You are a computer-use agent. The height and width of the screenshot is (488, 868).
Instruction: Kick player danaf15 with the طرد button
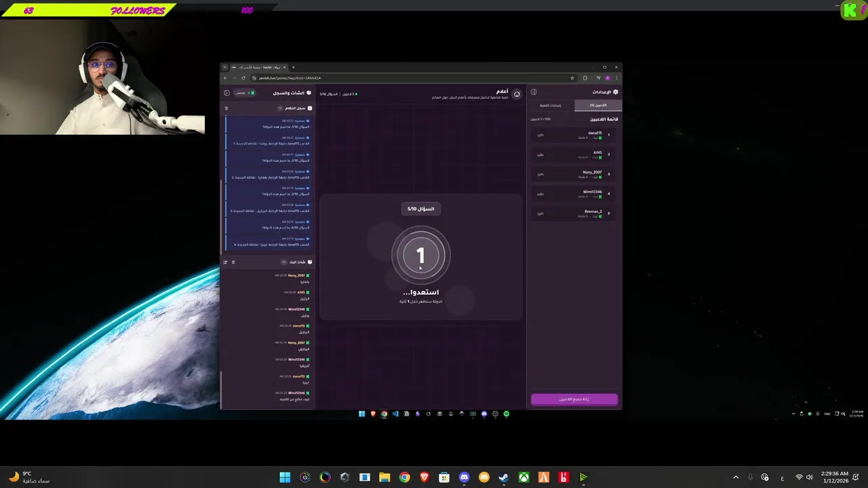(x=540, y=135)
